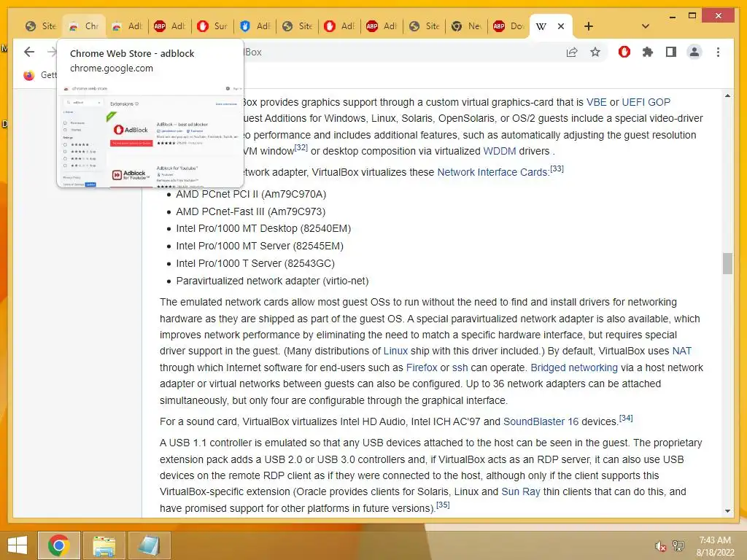This screenshot has width=747, height=560.
Task: Follow the NAT link
Action: (681, 351)
